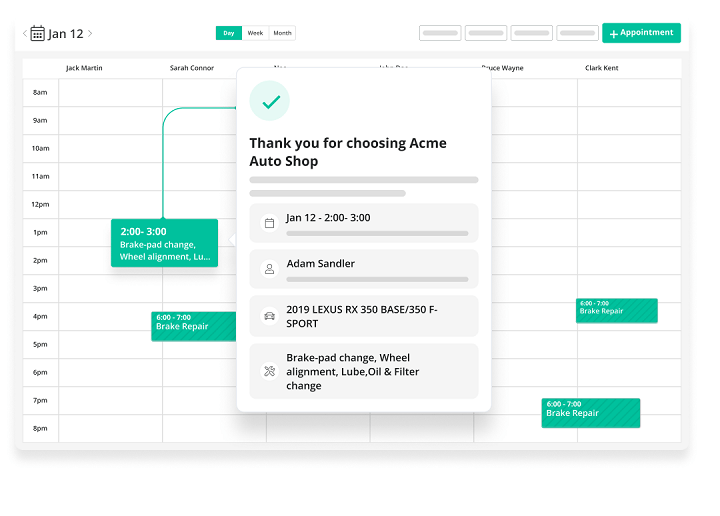This screenshot has width=720, height=516.
Task: Click the wrench tools icon for services
Action: (269, 371)
